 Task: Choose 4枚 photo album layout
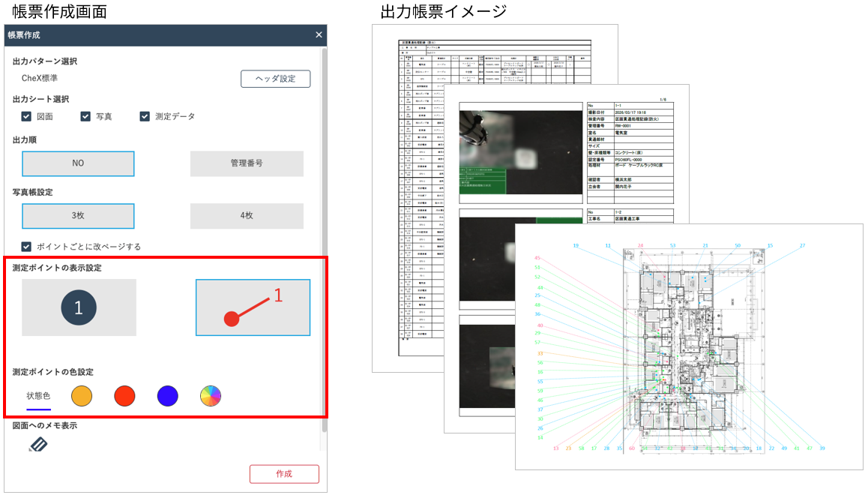coord(247,216)
